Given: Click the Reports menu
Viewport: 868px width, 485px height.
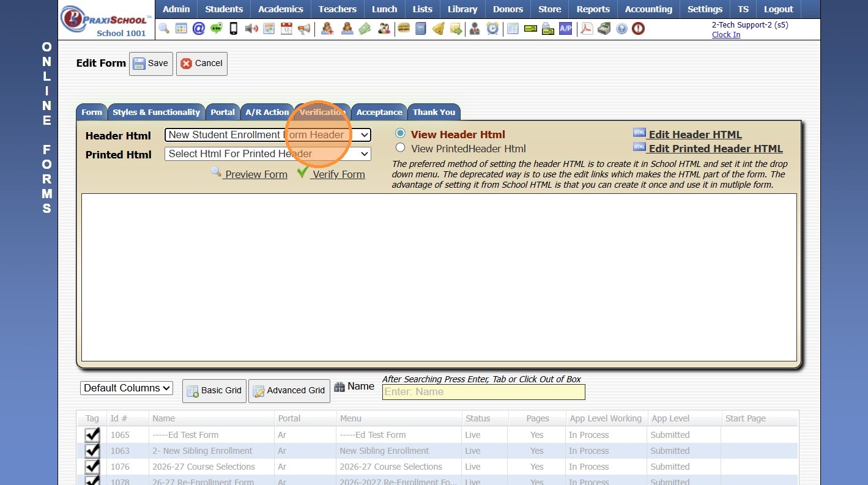Looking at the screenshot, I should click(593, 9).
